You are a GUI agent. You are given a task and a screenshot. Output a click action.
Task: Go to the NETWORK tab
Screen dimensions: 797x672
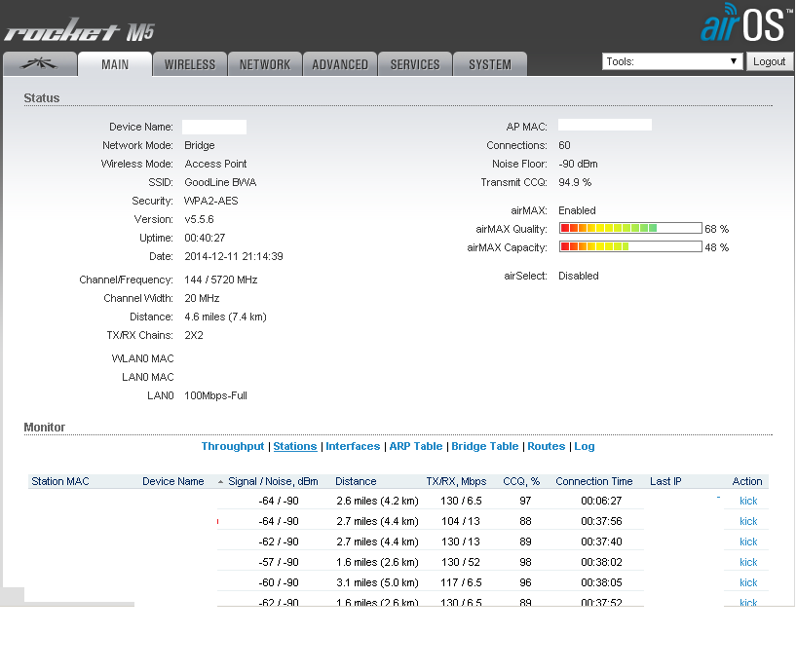click(x=265, y=64)
